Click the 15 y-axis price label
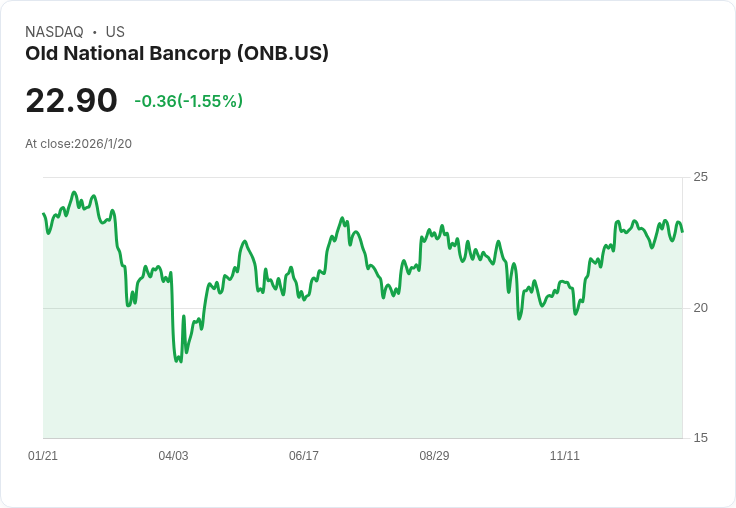736x508 pixels. (700, 438)
